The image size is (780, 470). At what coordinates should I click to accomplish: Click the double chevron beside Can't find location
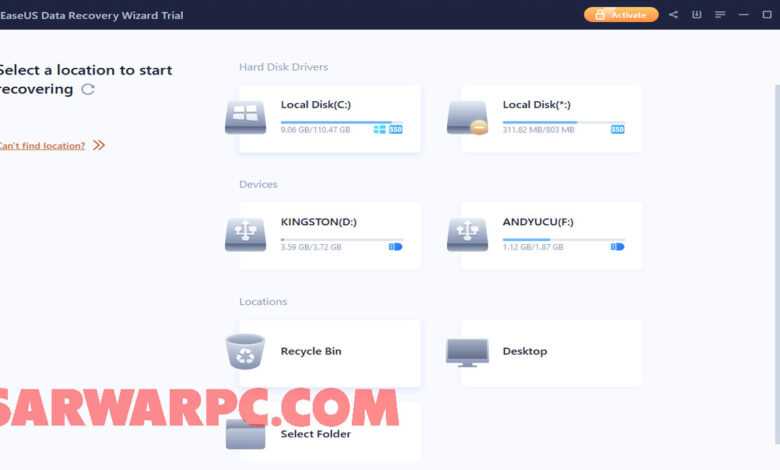pyautogui.click(x=99, y=145)
